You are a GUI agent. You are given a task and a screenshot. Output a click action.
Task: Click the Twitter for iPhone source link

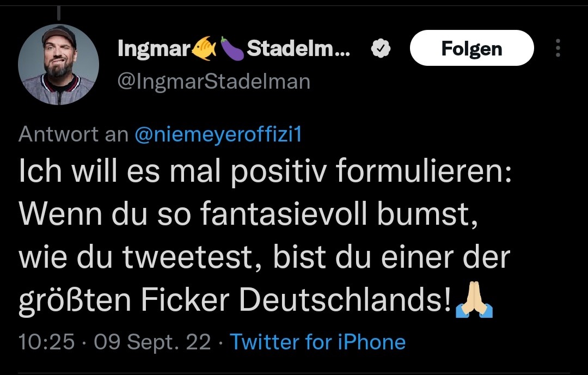click(317, 342)
